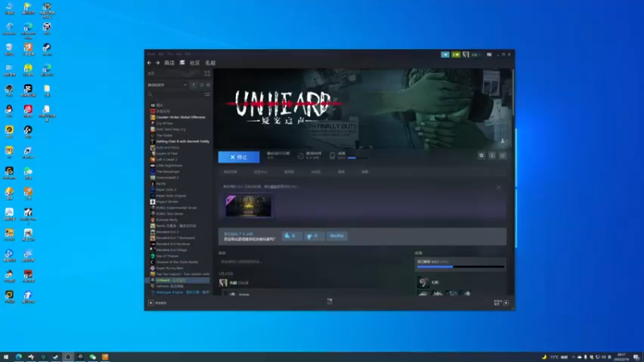Screen dimensions: 644x362
Task: Click thumbs-down not recommend button
Action: [x=313, y=236]
